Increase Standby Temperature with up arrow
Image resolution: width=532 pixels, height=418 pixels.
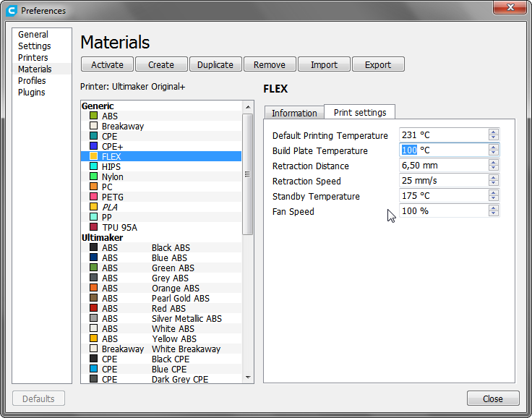point(493,193)
